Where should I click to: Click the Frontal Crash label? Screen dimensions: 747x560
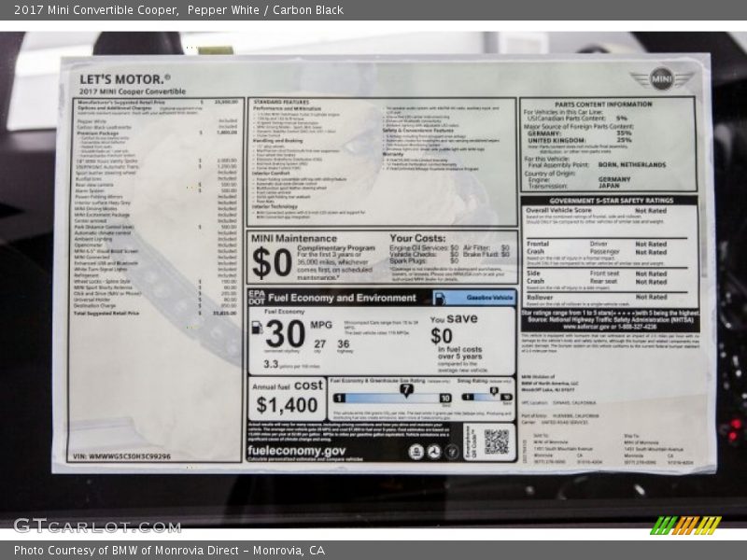click(x=538, y=247)
